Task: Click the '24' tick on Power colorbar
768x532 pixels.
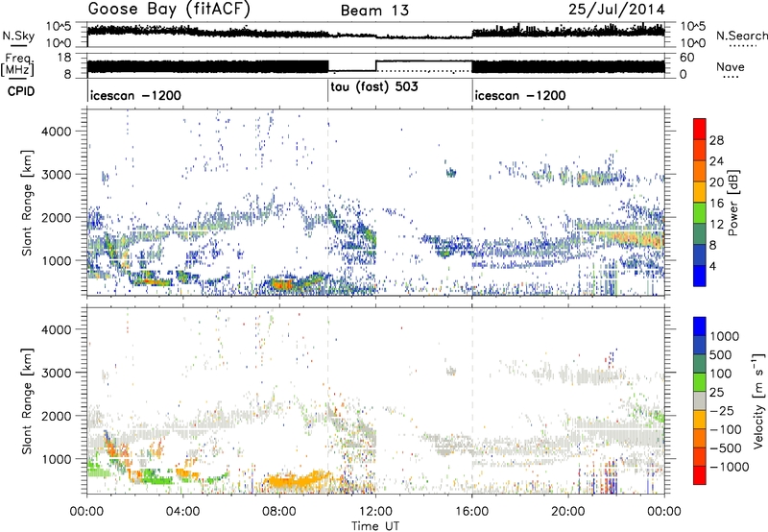Action: [x=716, y=161]
